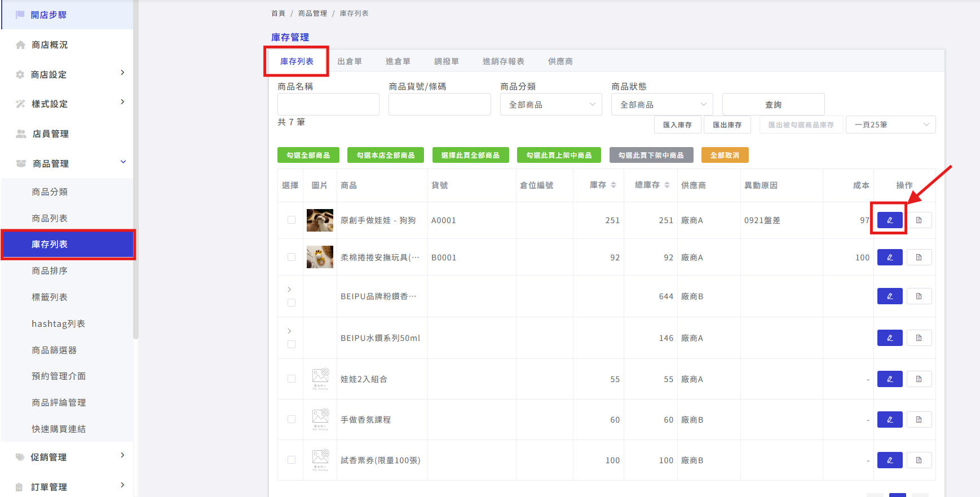Click document icon for 手做香氛課程 row

click(919, 420)
